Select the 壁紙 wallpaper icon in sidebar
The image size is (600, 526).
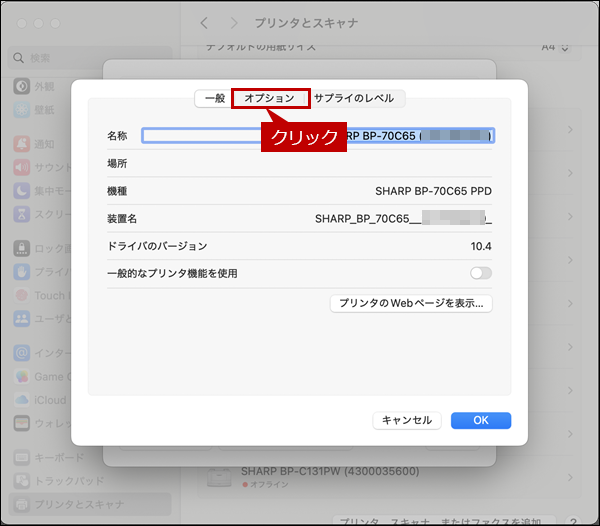point(21,109)
